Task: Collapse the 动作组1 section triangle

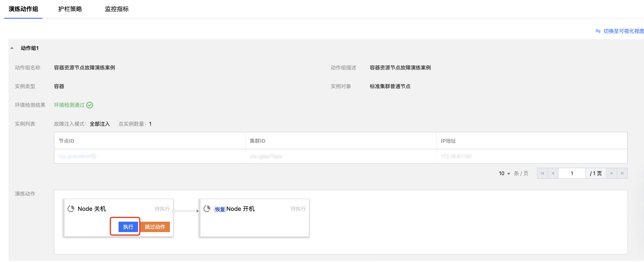Action: 12,48
